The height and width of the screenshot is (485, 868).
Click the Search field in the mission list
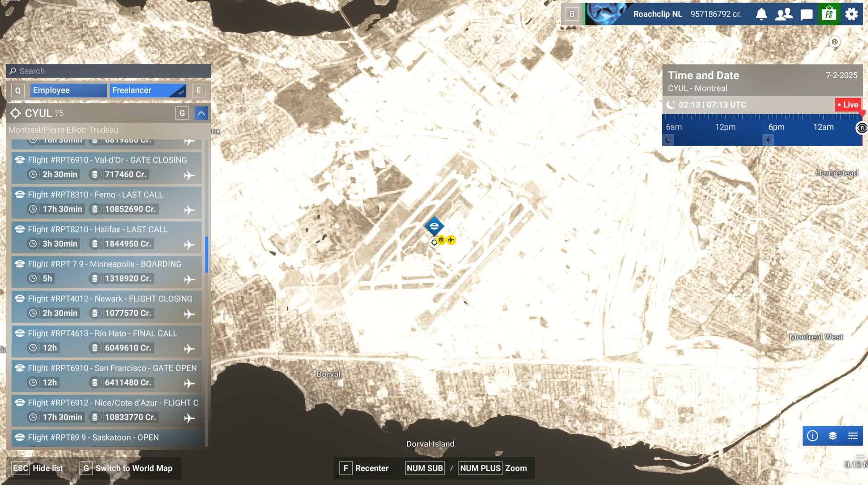(x=108, y=71)
